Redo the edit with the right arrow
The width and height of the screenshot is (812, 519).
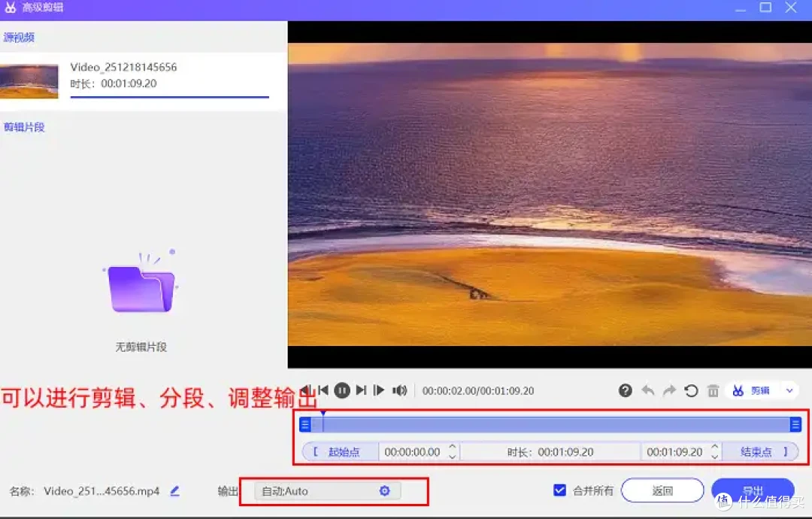tap(670, 390)
